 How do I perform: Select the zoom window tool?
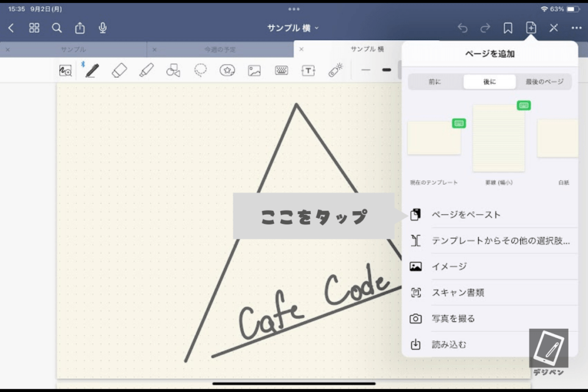(x=65, y=71)
